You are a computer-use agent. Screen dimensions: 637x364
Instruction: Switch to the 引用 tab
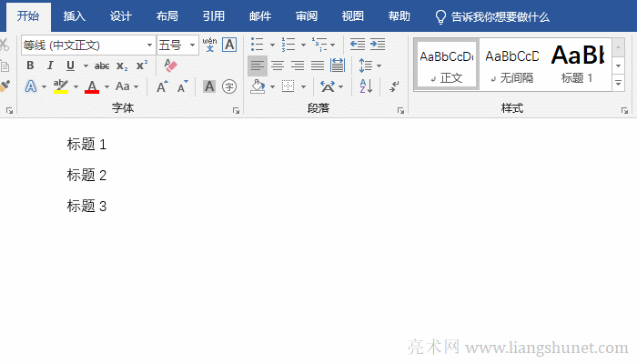pos(214,16)
